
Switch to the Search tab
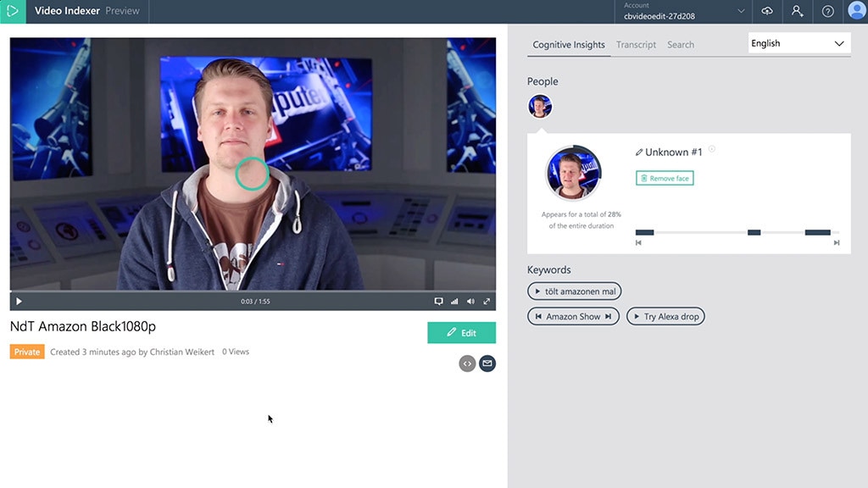point(681,45)
